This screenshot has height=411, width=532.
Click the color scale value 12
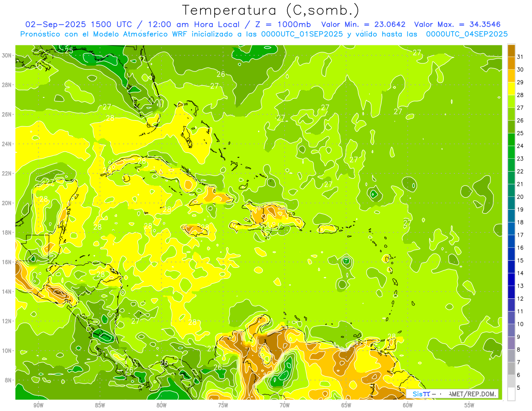tap(520, 298)
